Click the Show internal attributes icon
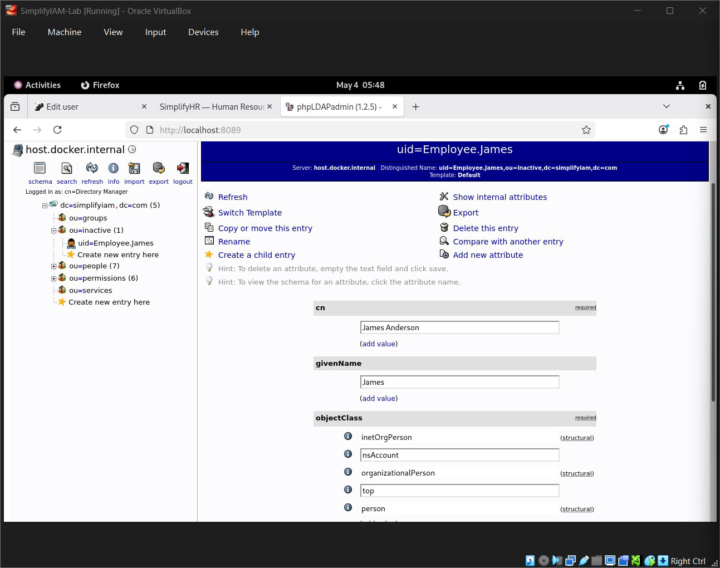 click(444, 196)
